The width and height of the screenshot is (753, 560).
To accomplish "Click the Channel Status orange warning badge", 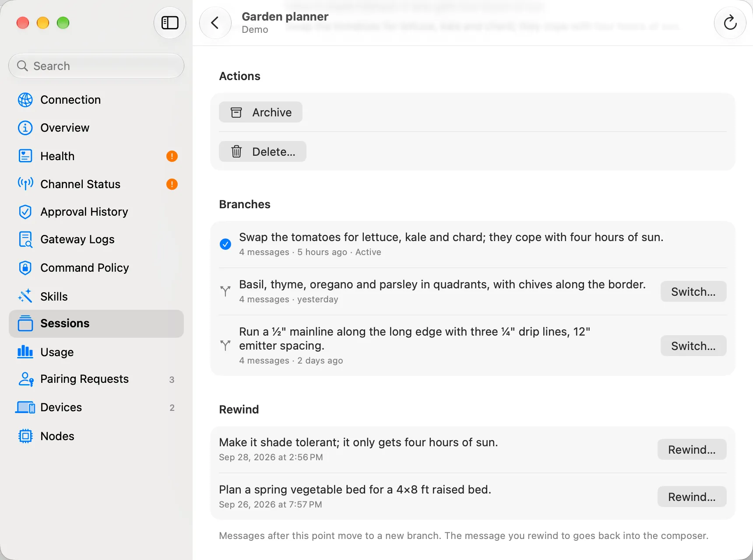I will tap(172, 184).
